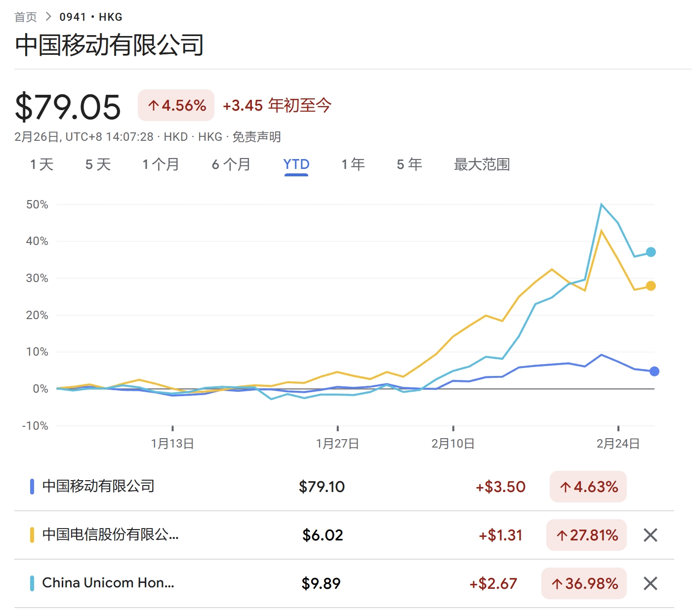The width and height of the screenshot is (692, 616).
Task: Click the 首页 breadcrumb link
Action: tap(26, 17)
